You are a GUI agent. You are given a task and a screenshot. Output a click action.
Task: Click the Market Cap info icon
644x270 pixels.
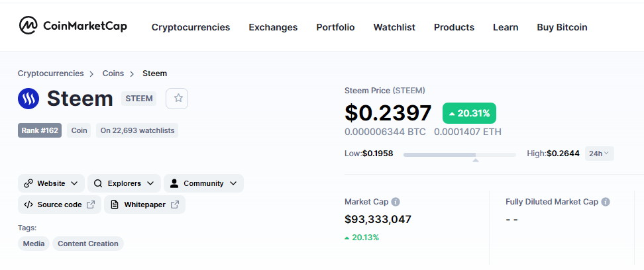pyautogui.click(x=396, y=202)
